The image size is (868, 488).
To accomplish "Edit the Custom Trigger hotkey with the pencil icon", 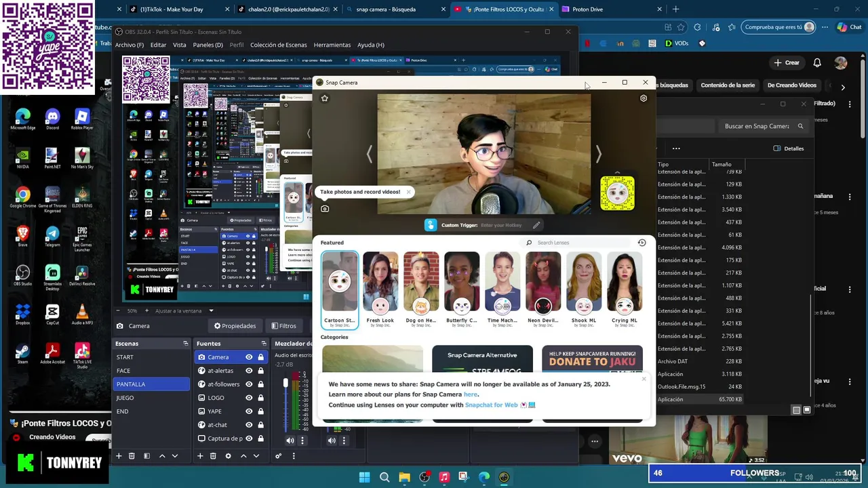I will pos(536,225).
